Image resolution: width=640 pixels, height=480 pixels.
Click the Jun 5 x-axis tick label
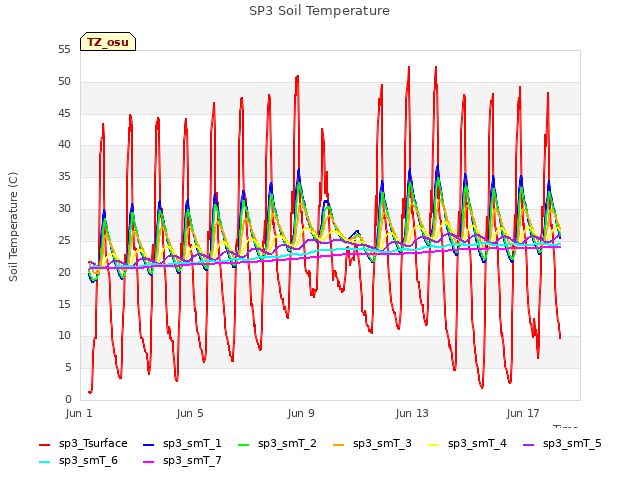[x=190, y=413]
